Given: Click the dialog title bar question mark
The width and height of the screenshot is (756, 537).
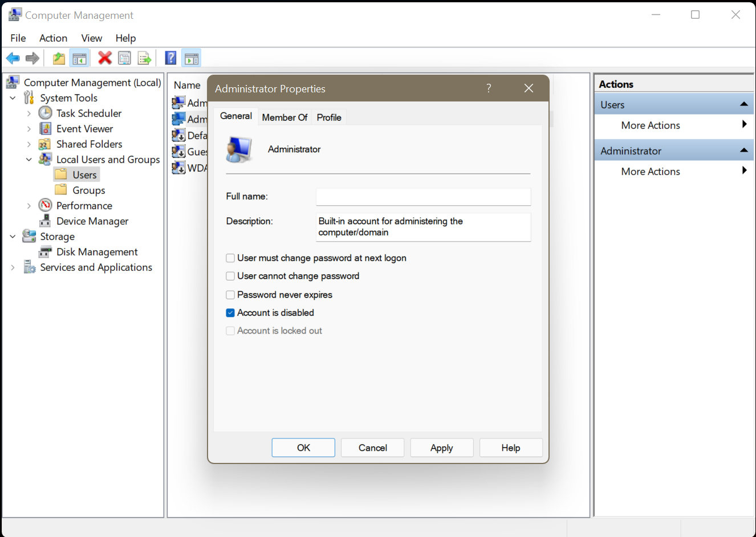Looking at the screenshot, I should [x=489, y=88].
